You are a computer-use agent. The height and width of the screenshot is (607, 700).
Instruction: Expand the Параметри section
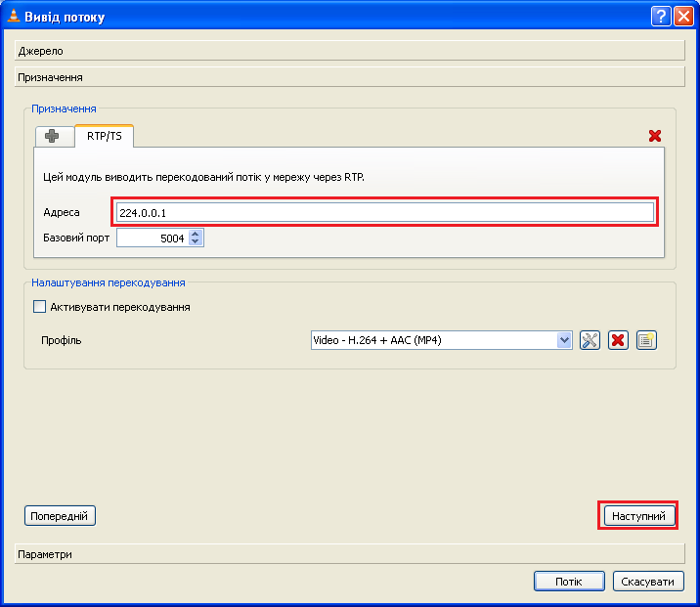[350, 554]
